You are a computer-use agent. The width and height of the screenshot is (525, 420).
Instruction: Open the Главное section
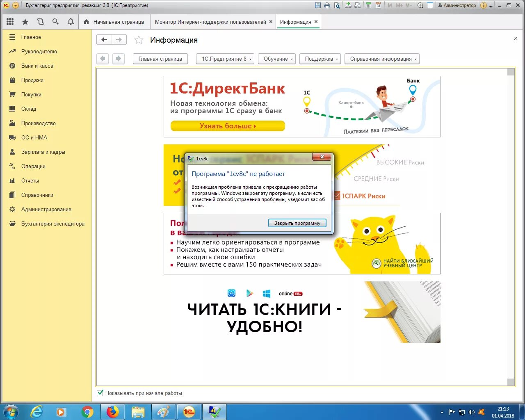[x=31, y=37]
